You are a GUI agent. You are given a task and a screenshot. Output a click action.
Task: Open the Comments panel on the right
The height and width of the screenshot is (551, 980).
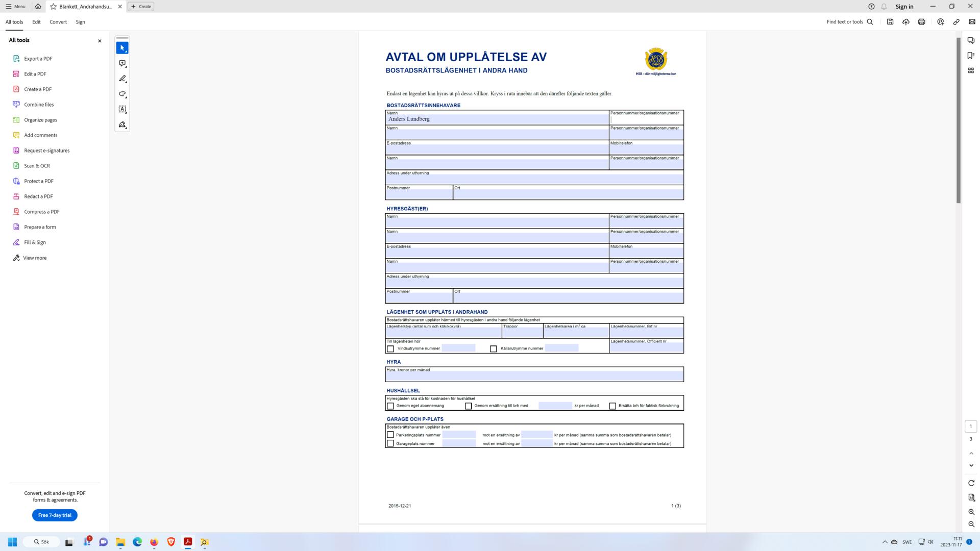970,40
